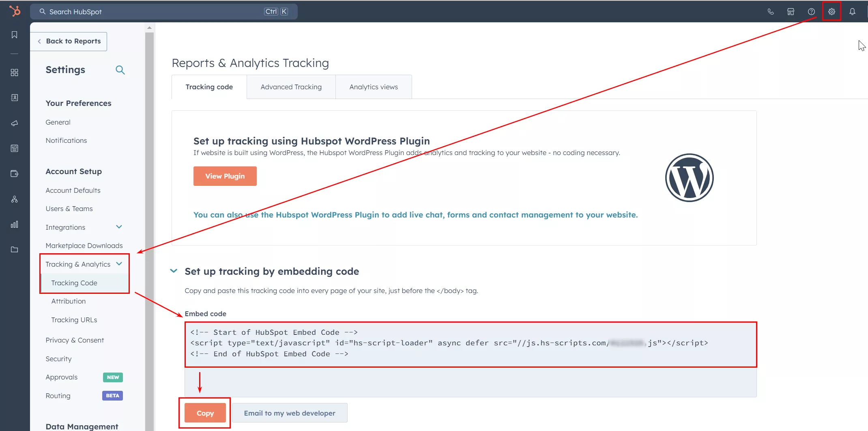Open Privacy & Consent settings

click(75, 340)
